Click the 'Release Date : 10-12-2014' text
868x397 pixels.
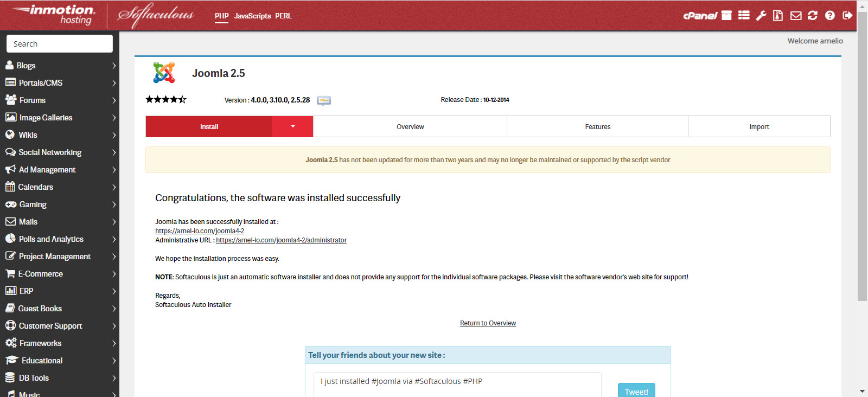475,100
